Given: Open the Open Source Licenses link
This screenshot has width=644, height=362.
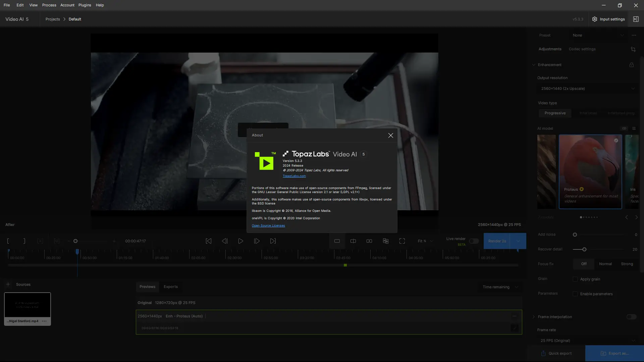Looking at the screenshot, I should pos(268,226).
